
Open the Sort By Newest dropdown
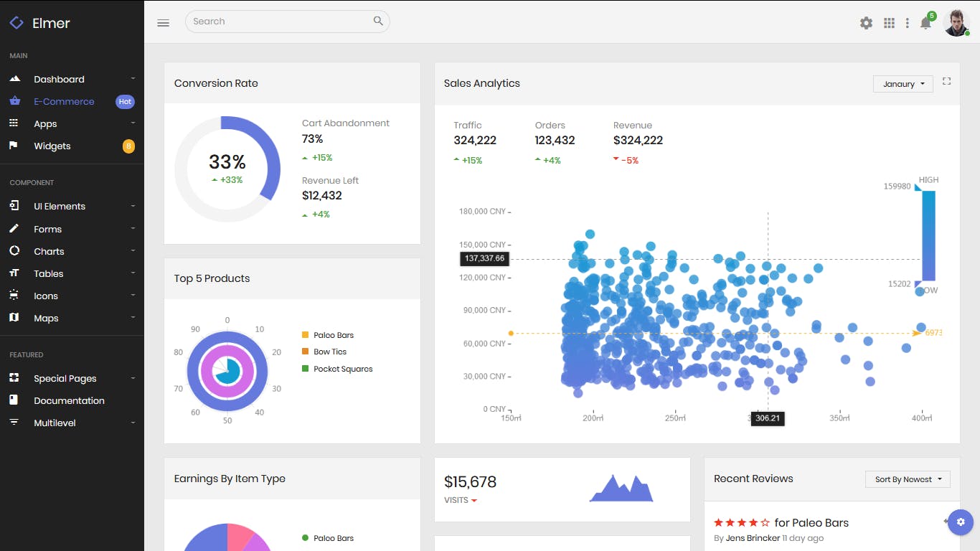(908, 479)
